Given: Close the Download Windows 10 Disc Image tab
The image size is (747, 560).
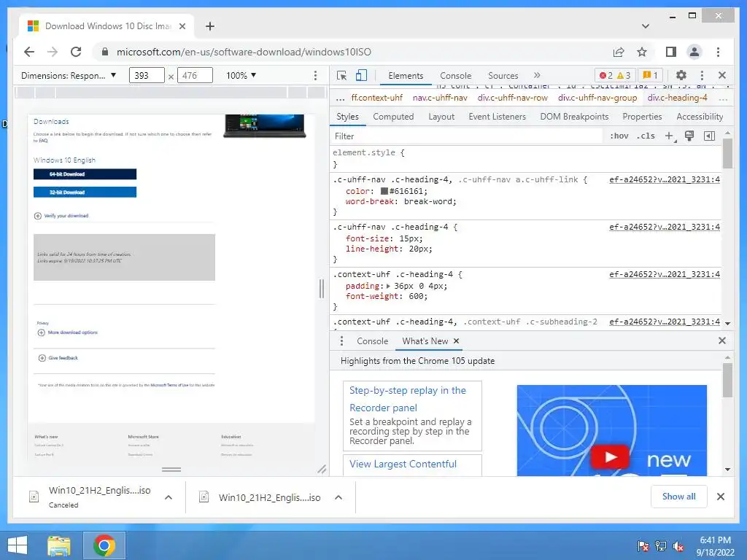Looking at the screenshot, I should [182, 26].
